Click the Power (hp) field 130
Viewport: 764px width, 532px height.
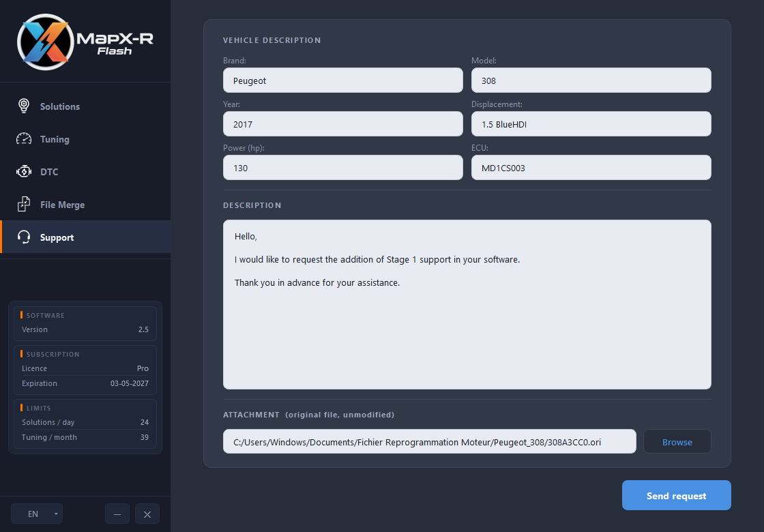pyautogui.click(x=343, y=168)
